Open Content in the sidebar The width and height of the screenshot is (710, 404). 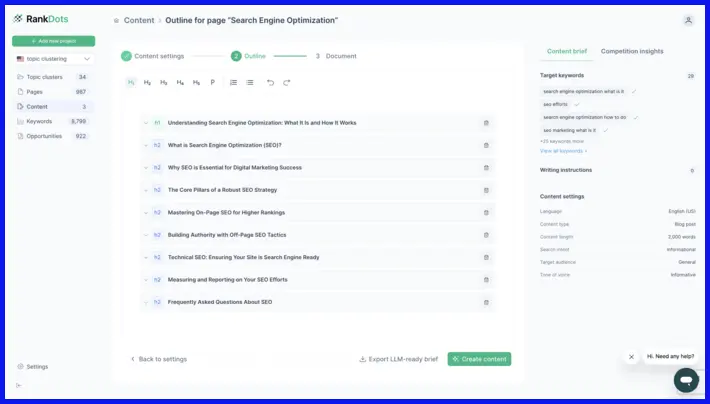[53, 107]
